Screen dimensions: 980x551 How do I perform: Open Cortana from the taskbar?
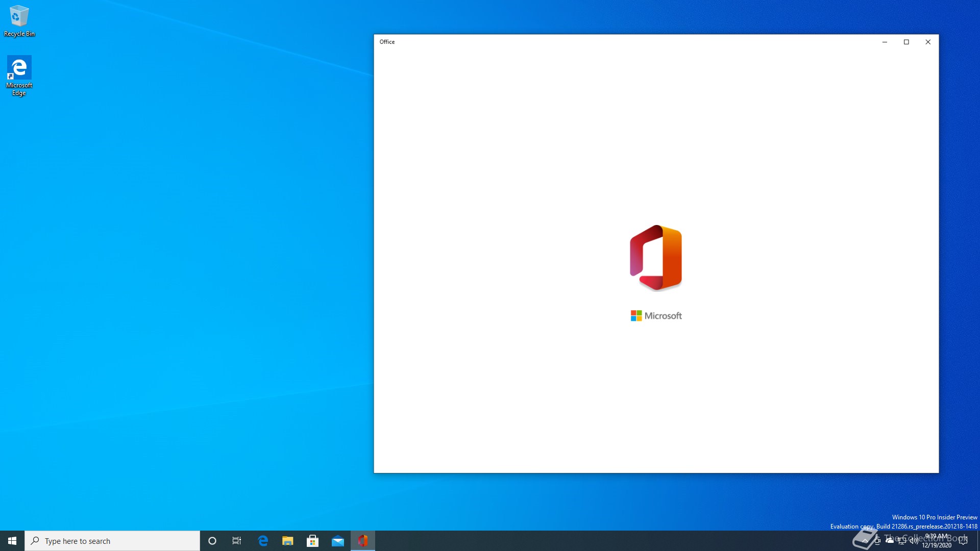(212, 541)
